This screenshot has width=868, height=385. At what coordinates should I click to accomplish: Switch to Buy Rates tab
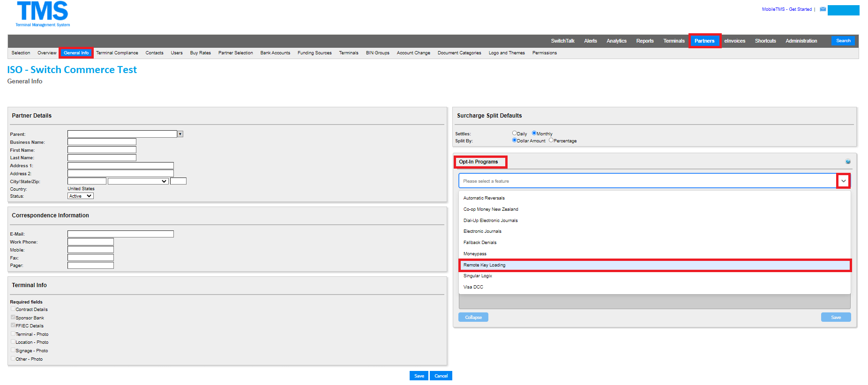200,53
